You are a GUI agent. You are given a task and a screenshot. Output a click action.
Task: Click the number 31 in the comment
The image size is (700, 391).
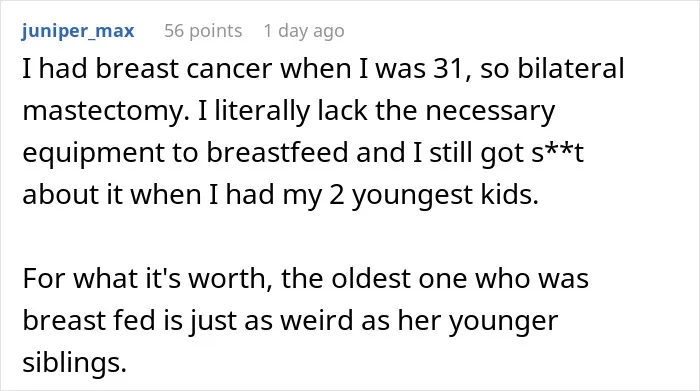tap(448, 69)
